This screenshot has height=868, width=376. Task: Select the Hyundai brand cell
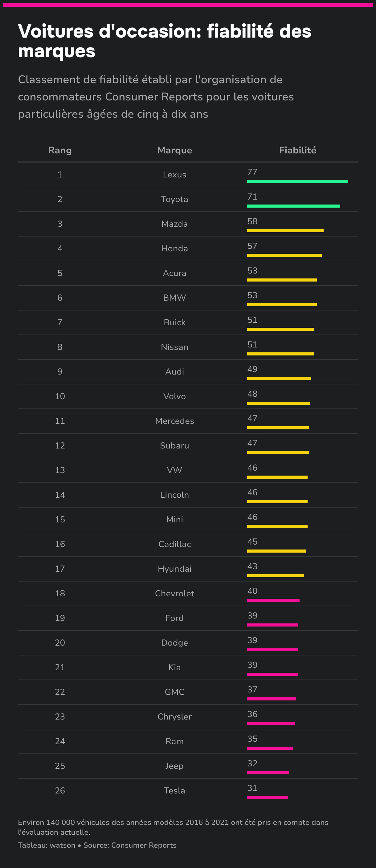point(174,569)
